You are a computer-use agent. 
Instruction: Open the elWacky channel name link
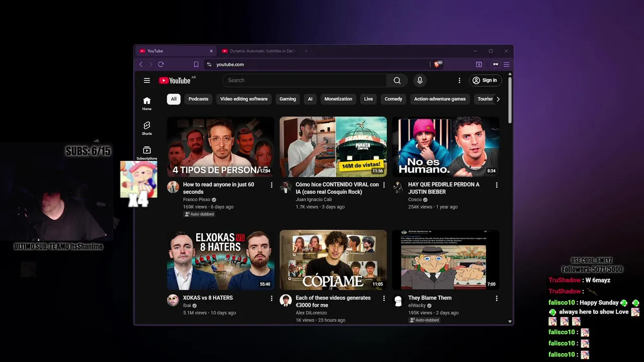[417, 305]
